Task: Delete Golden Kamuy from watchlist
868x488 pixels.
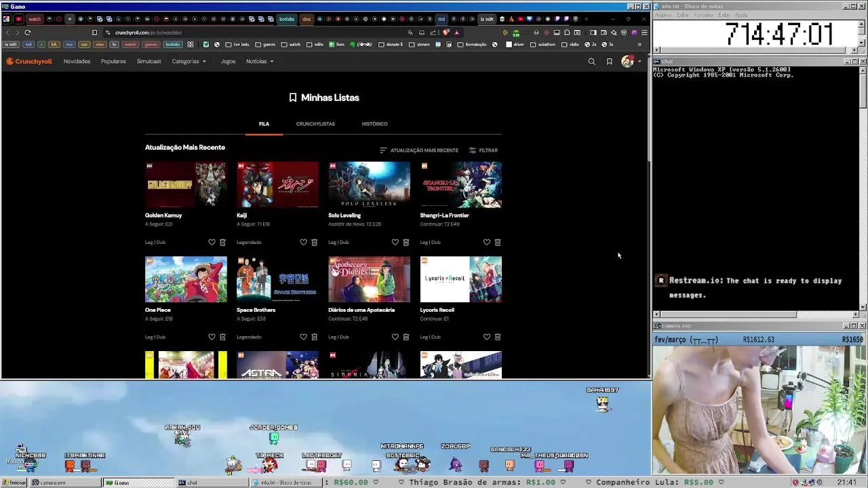Action: [x=222, y=242]
